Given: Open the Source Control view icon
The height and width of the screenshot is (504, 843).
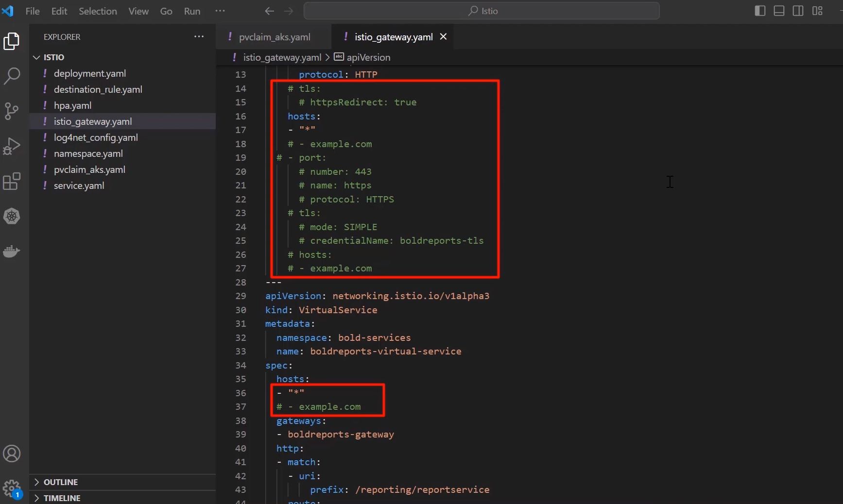Looking at the screenshot, I should pyautogui.click(x=12, y=111).
